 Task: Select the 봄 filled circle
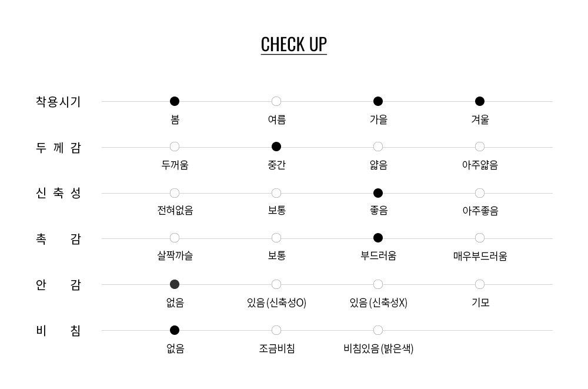coord(175,101)
